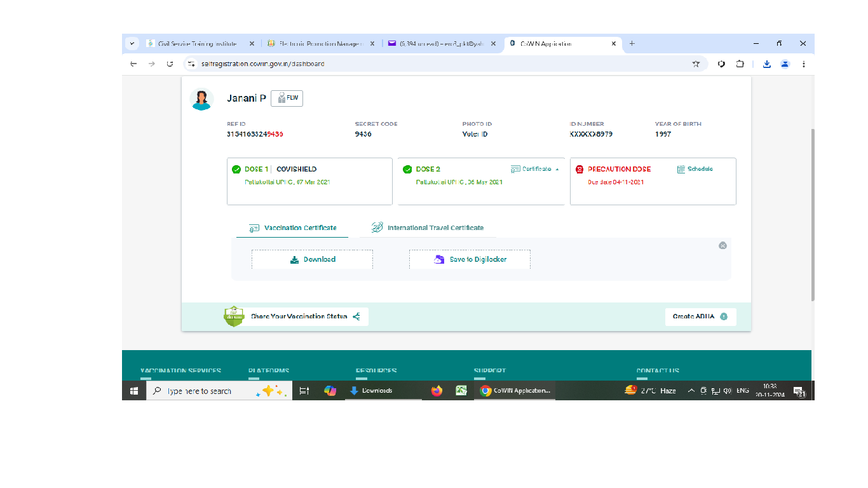
Task: Click the share icon beside vaccination status
Action: tap(356, 316)
